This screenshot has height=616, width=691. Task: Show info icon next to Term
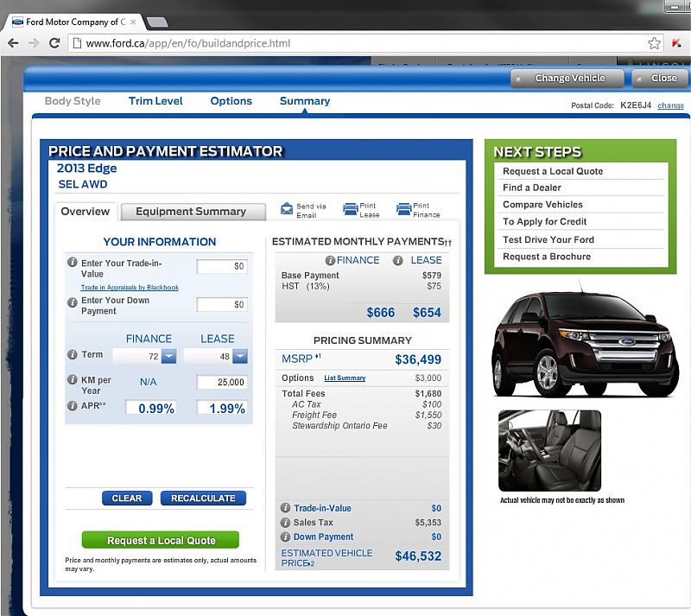point(73,354)
